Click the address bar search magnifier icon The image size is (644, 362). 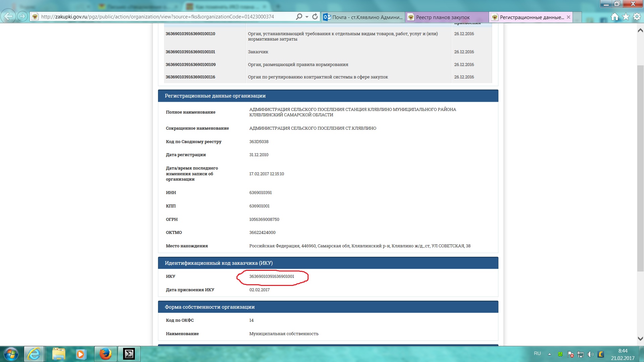point(299,17)
